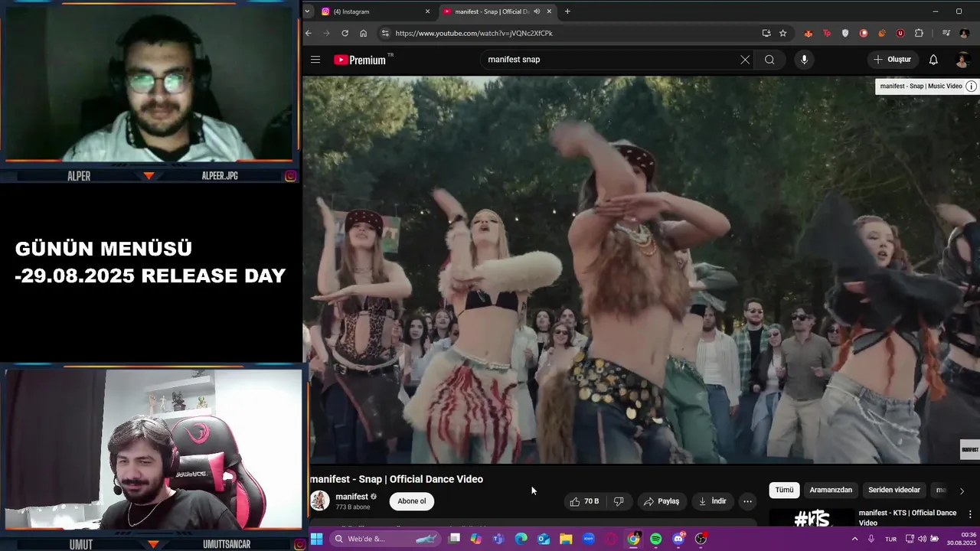Open Discord from the taskbar
The image size is (980, 551).
tap(678, 539)
